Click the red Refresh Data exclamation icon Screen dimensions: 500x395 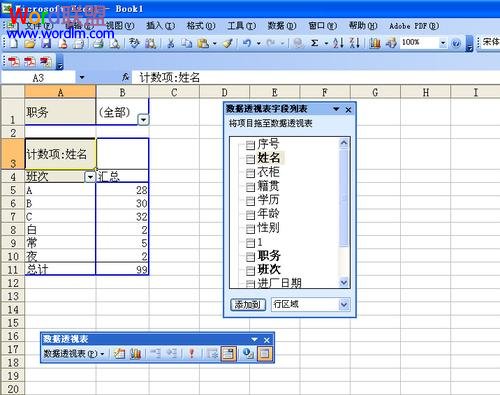[192, 354]
